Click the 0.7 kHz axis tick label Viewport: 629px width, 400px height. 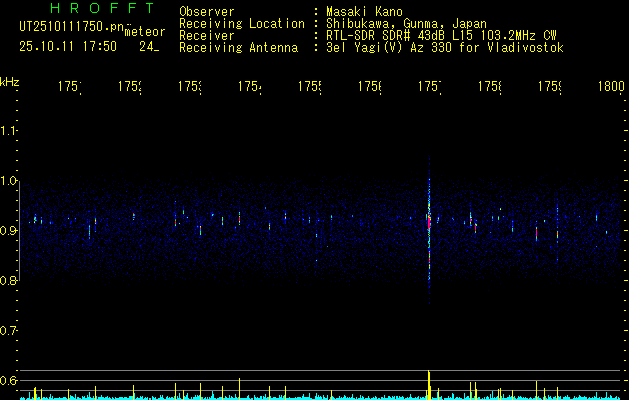tap(8, 331)
